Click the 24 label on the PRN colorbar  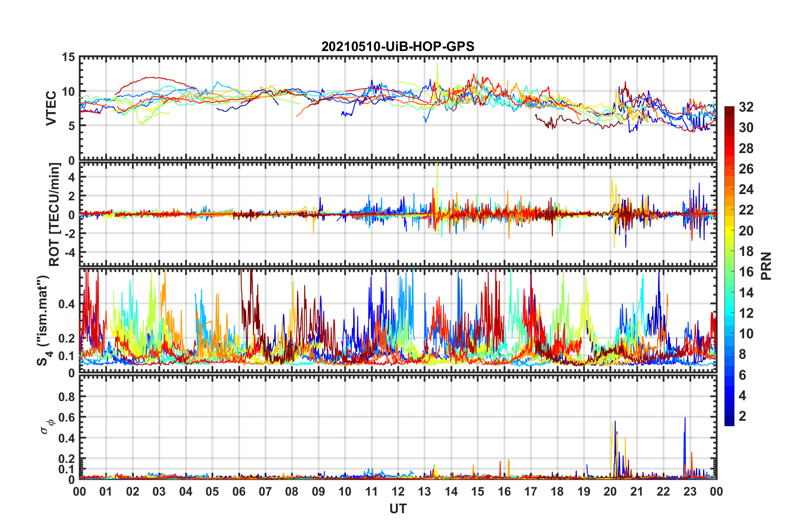(746, 189)
